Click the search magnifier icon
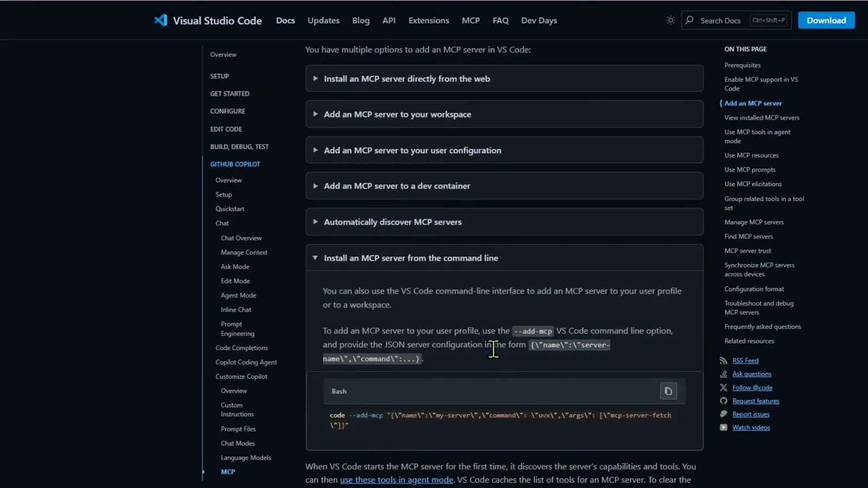Screen dimensions: 868x488 pos(690,20)
